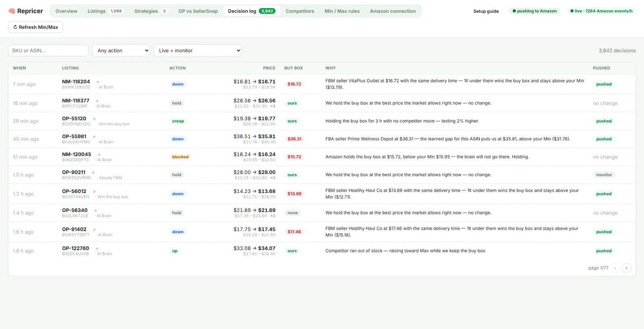The image size is (644, 329).
Task: Click the down action badge for OP-55981
Action: [178, 139]
